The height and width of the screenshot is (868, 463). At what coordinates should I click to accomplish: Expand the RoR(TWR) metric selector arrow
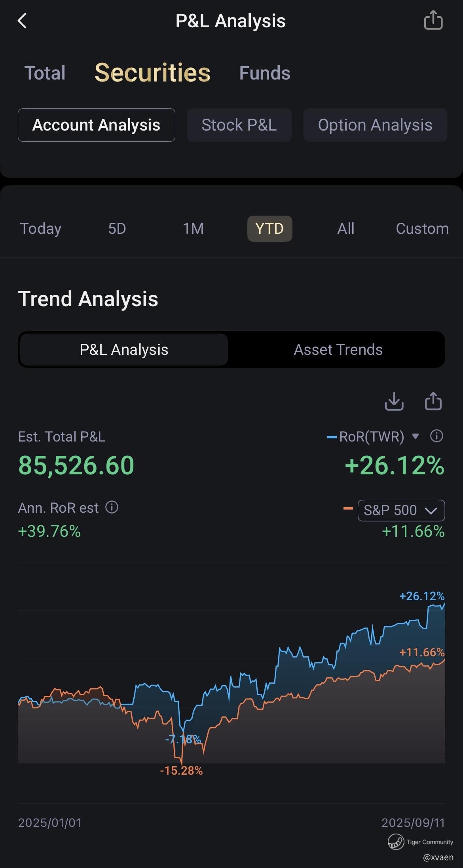[416, 436]
